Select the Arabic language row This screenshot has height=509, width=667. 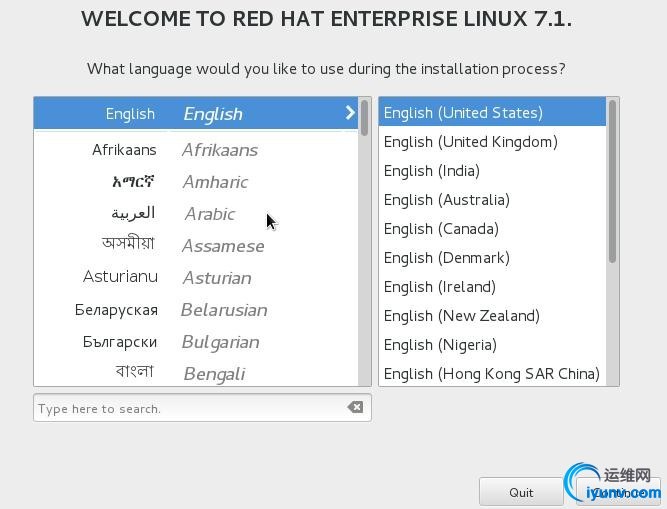coord(196,214)
